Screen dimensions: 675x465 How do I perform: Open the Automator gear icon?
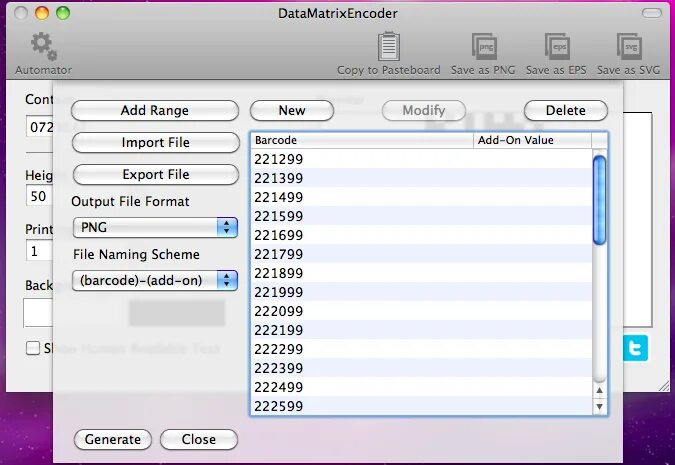click(43, 46)
